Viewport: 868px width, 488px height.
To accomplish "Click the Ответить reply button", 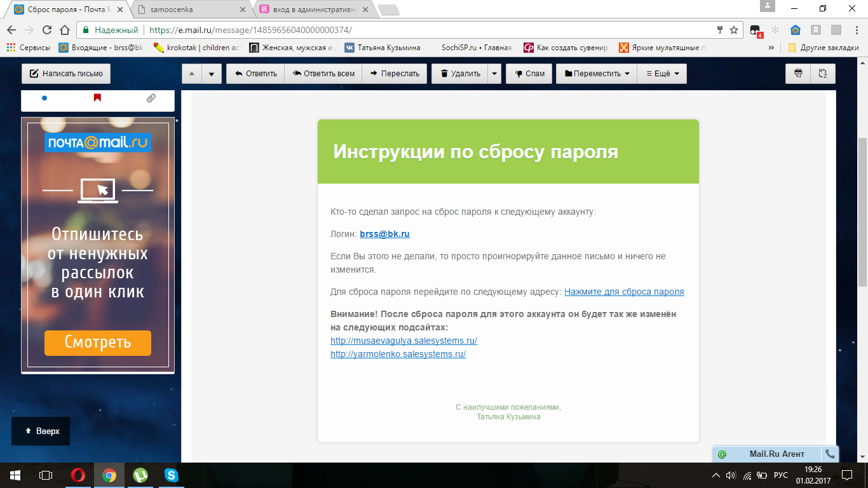I will click(255, 74).
